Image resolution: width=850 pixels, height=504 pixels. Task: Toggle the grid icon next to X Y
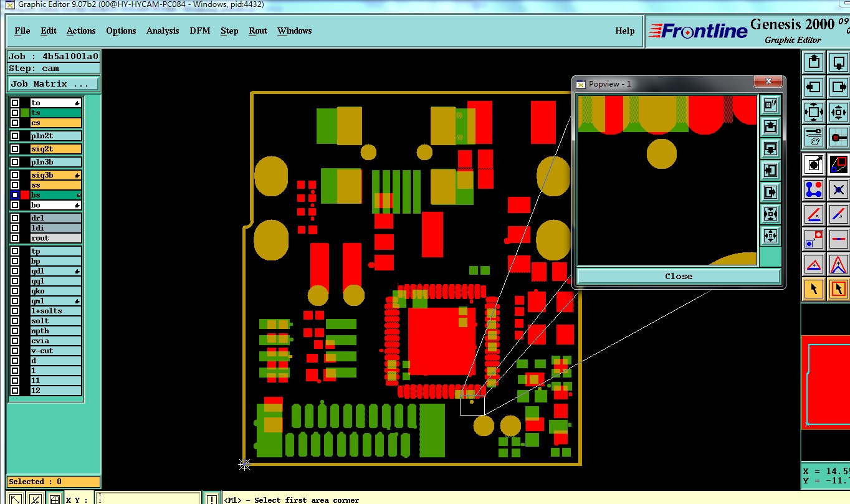pyautogui.click(x=55, y=499)
